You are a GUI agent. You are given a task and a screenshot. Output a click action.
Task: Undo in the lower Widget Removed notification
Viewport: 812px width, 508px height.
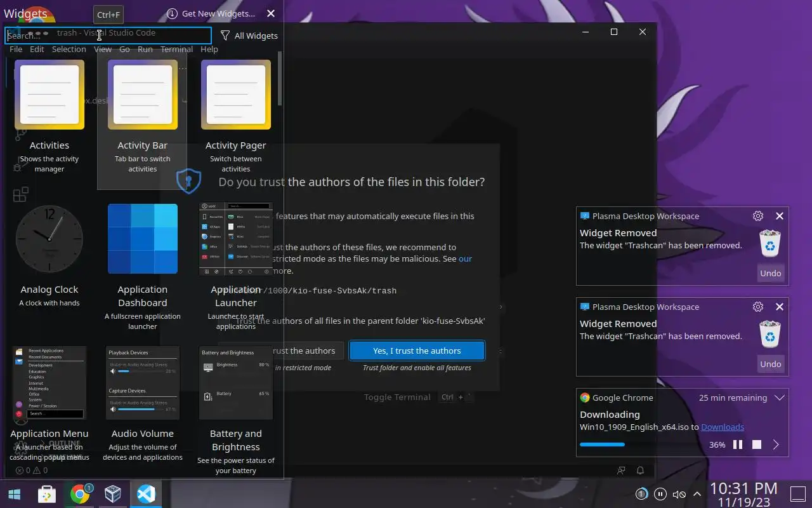[771, 364]
